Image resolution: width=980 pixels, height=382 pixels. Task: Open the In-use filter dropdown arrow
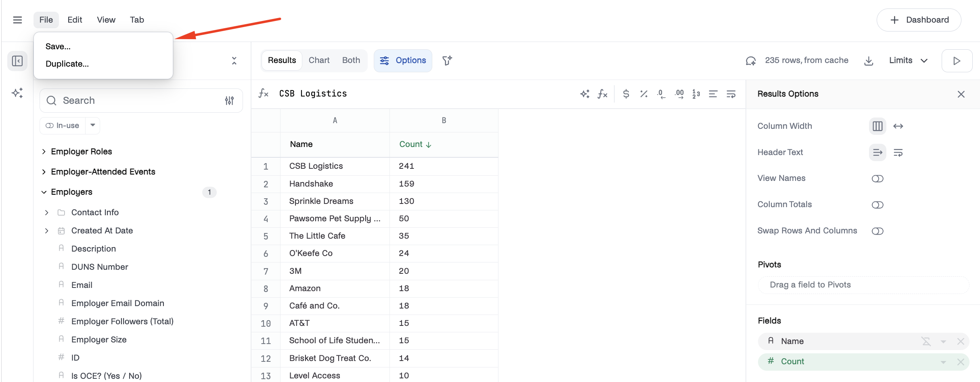point(93,126)
